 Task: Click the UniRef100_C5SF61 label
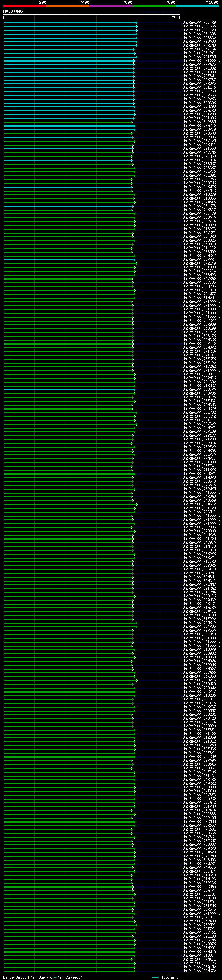[x=199, y=932]
